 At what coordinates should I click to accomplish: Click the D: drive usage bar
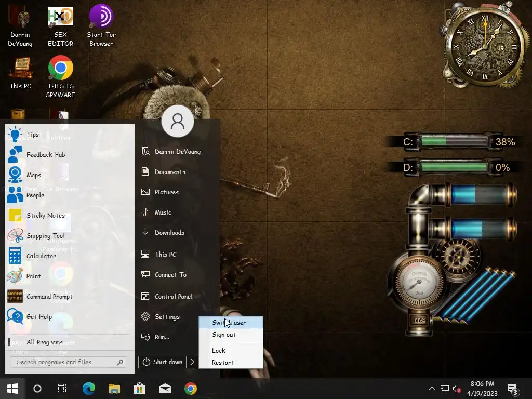[x=454, y=167]
